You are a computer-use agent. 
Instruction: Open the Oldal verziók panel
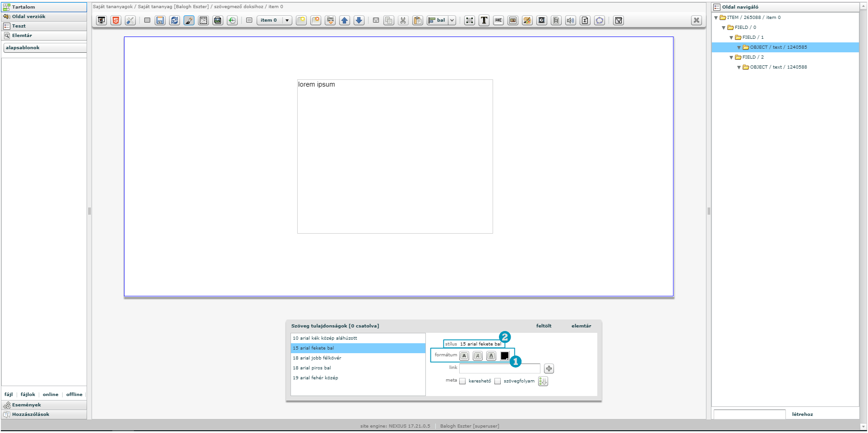click(28, 17)
